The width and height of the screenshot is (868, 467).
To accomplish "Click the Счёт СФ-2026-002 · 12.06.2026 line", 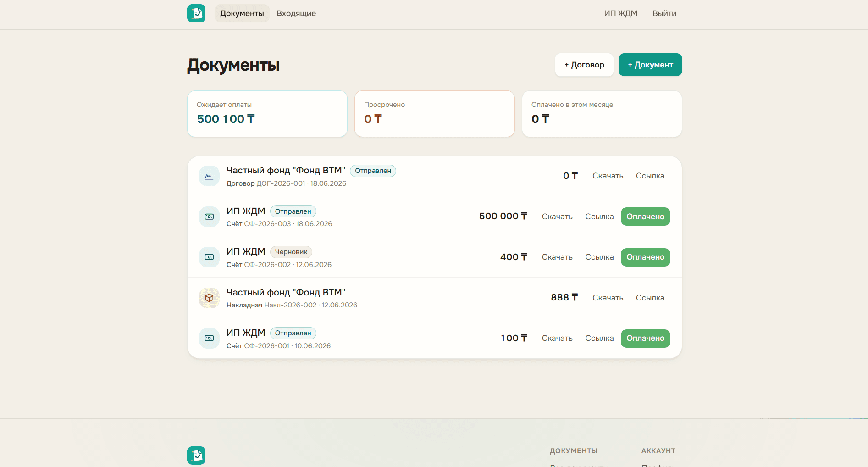I will pyautogui.click(x=279, y=265).
